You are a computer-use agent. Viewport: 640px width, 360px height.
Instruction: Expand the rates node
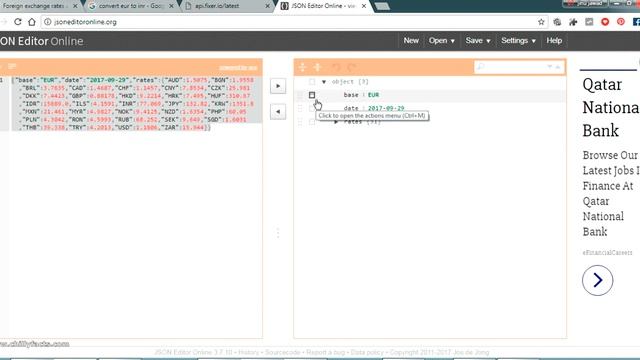click(x=336, y=122)
